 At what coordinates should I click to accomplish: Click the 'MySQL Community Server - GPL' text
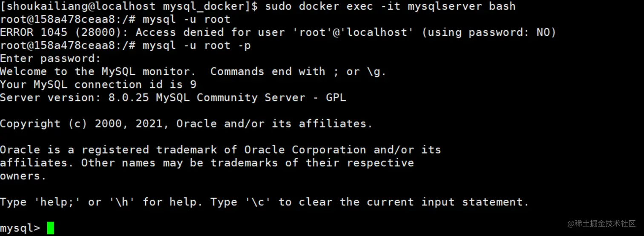(x=251, y=98)
